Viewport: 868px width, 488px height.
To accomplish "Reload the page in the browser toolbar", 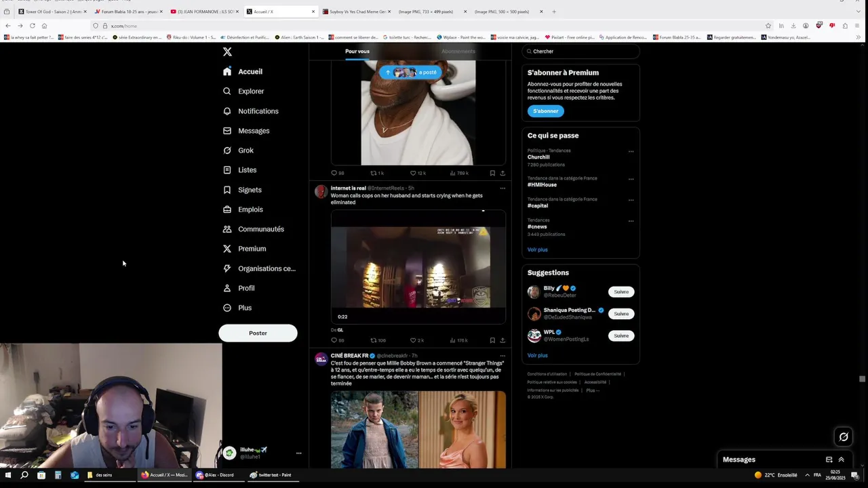I will (x=32, y=26).
